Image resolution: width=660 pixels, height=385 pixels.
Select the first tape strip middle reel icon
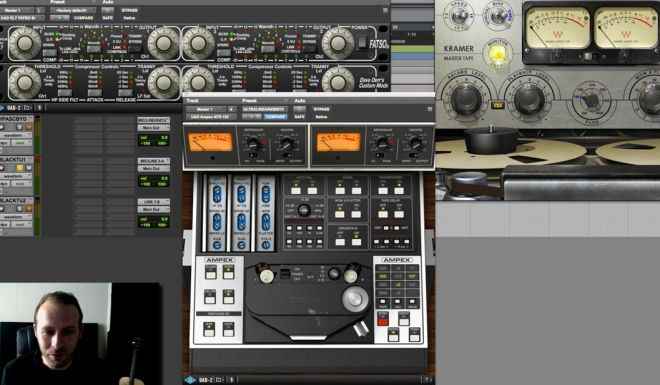[x=217, y=222]
